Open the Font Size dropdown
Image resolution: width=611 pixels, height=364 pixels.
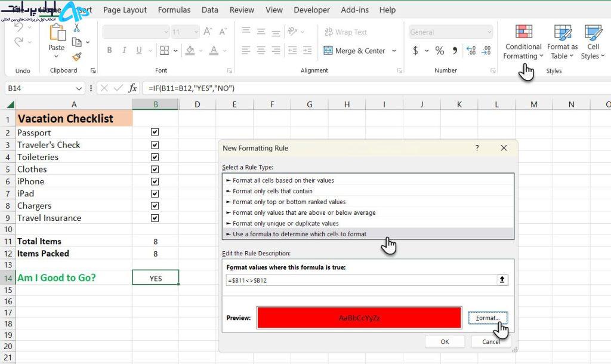(196, 32)
